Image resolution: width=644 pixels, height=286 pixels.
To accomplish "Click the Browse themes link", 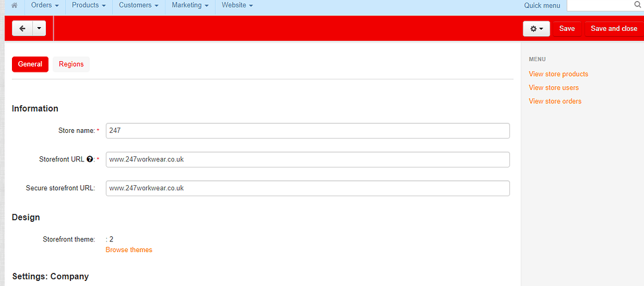I will (129, 250).
